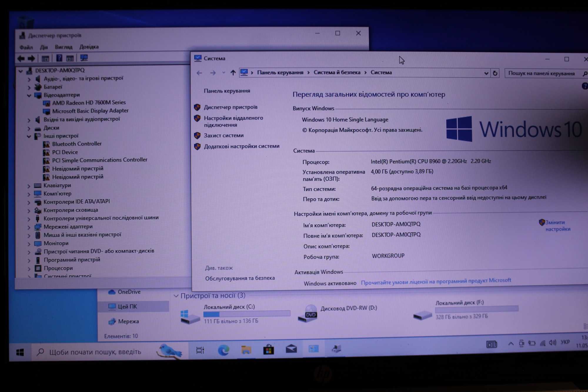Click the Up arrow in Система window

coord(233,72)
